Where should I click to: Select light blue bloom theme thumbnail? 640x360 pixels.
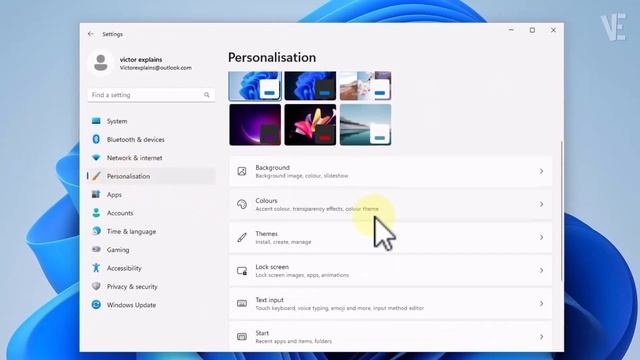tap(255, 86)
